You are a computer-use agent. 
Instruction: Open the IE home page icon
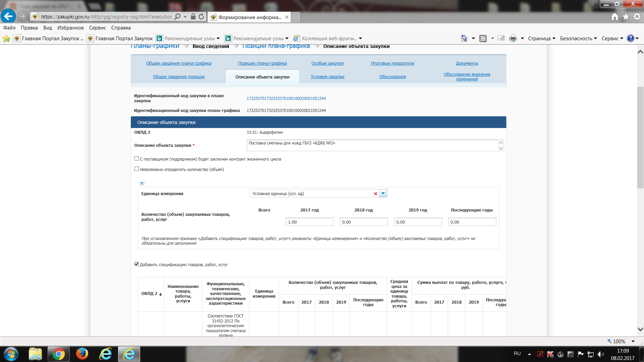tap(614, 16)
